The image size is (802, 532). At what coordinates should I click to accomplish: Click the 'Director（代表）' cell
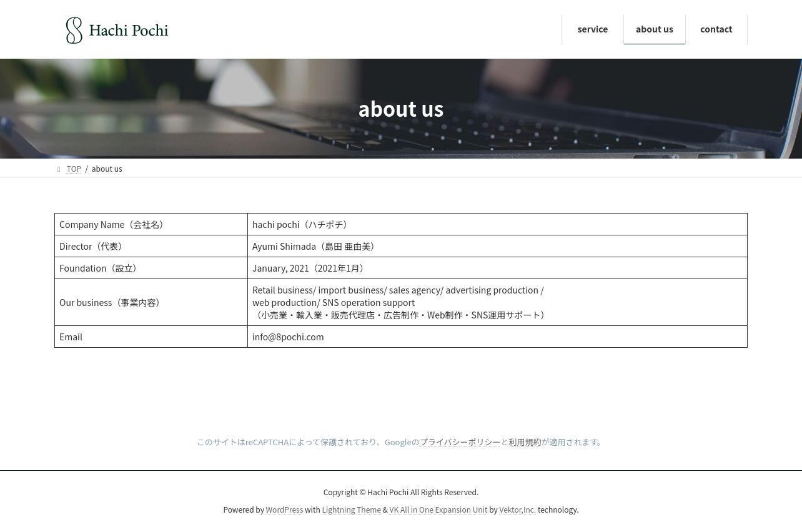(151, 246)
